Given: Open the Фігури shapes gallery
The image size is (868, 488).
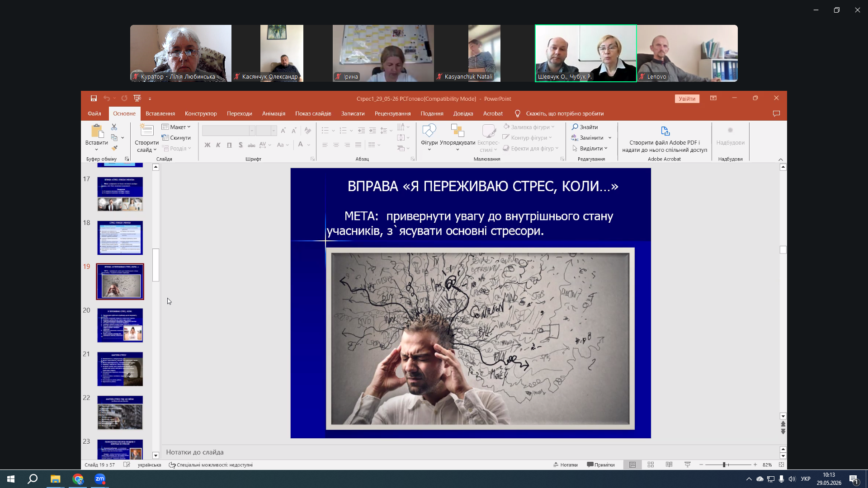Looking at the screenshot, I should 429,137.
